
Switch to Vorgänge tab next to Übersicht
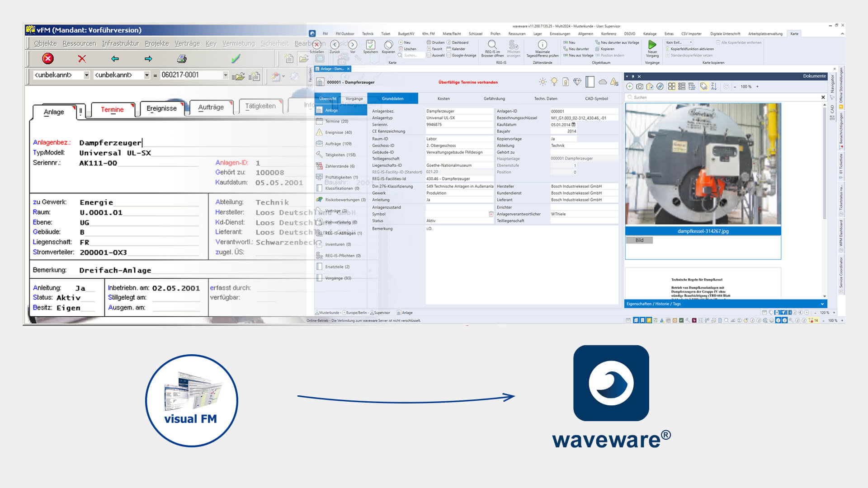[354, 99]
